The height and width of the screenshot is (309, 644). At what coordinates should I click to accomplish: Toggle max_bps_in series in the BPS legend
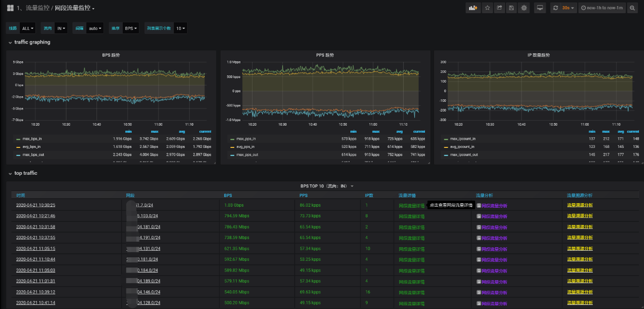click(33, 138)
